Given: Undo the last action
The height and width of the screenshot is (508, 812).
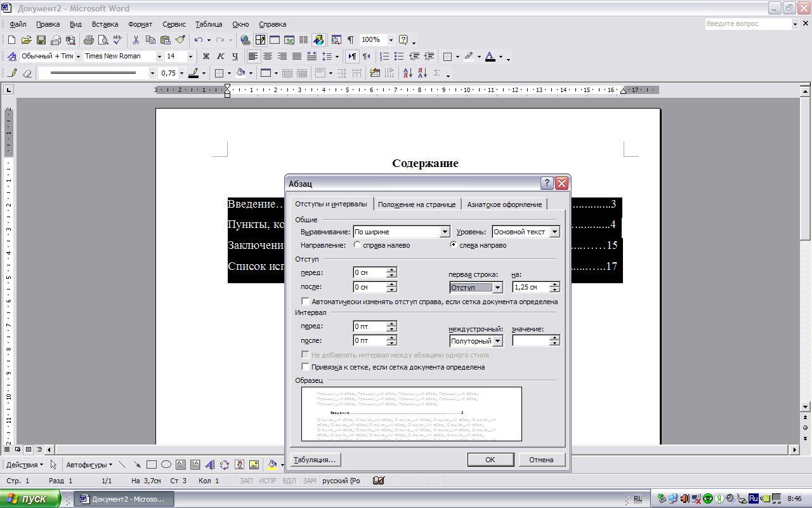Looking at the screenshot, I should (x=199, y=39).
